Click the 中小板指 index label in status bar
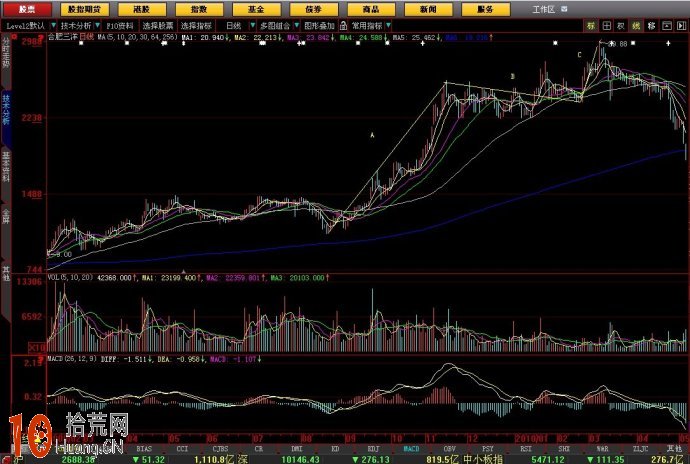 point(483,460)
